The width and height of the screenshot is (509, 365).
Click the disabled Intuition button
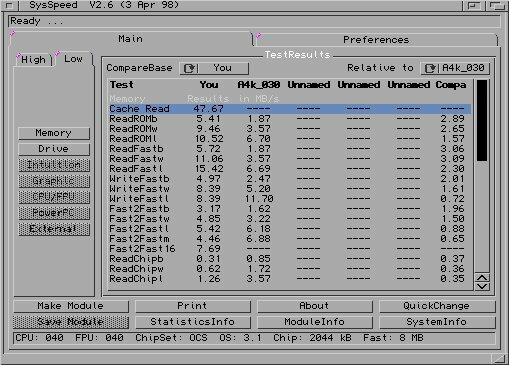pyautogui.click(x=54, y=165)
